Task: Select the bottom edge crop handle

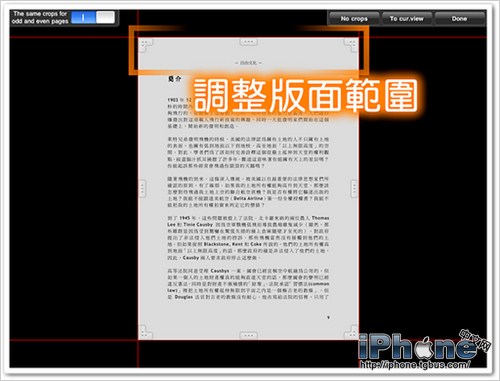Action: tap(249, 335)
